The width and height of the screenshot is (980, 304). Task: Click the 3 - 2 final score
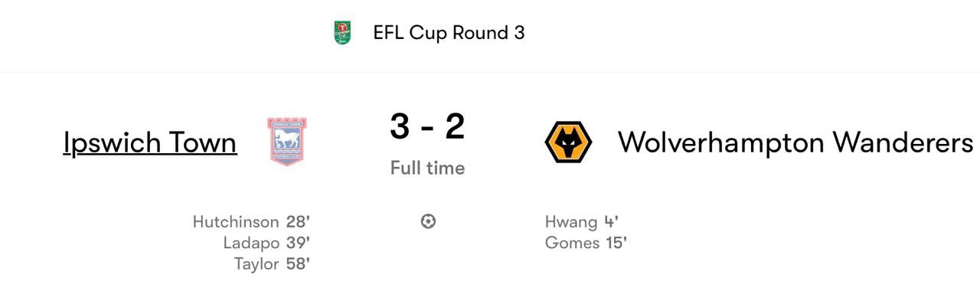coord(427,126)
